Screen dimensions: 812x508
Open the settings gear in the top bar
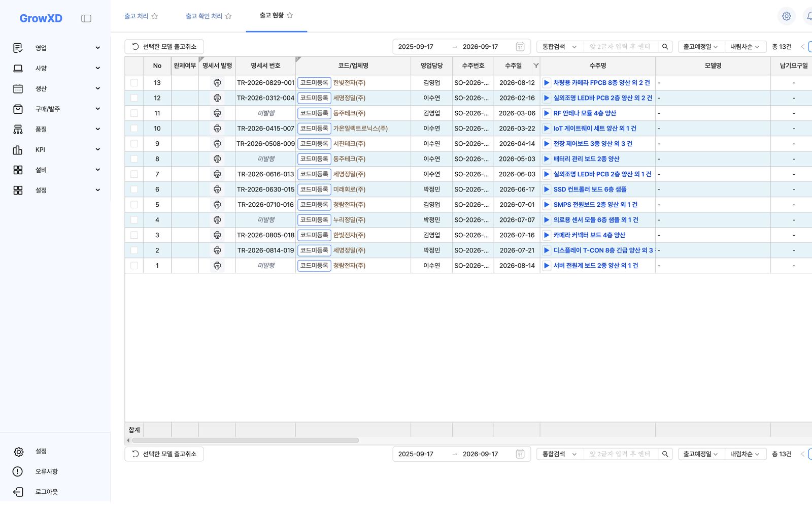pos(787,16)
